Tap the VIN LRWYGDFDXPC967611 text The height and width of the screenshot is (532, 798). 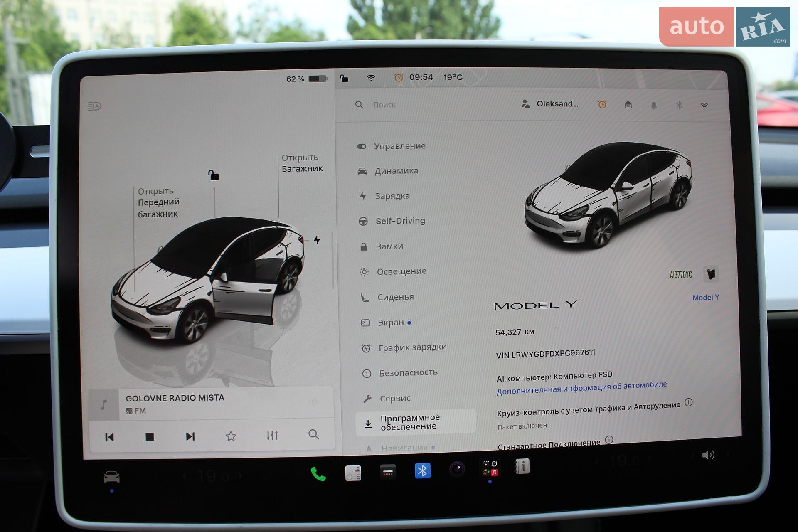click(x=545, y=354)
